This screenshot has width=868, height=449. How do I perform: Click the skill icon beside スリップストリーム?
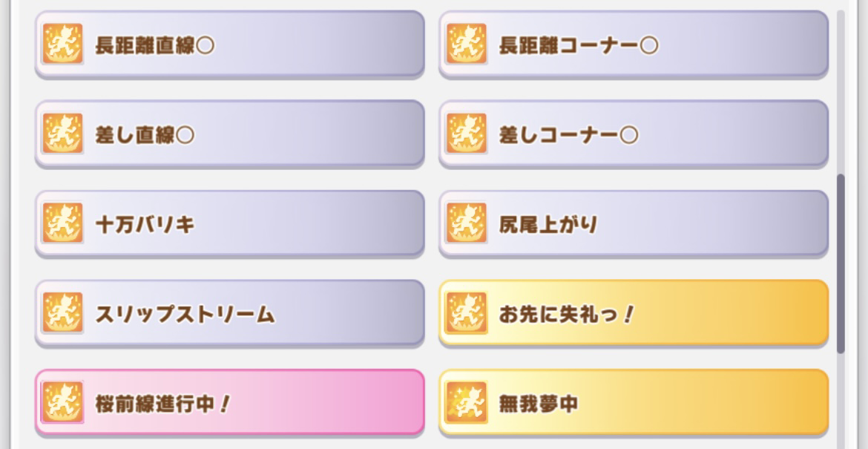point(62,312)
